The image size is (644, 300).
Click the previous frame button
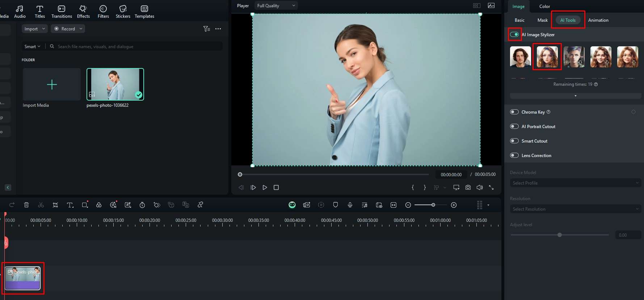pos(241,187)
